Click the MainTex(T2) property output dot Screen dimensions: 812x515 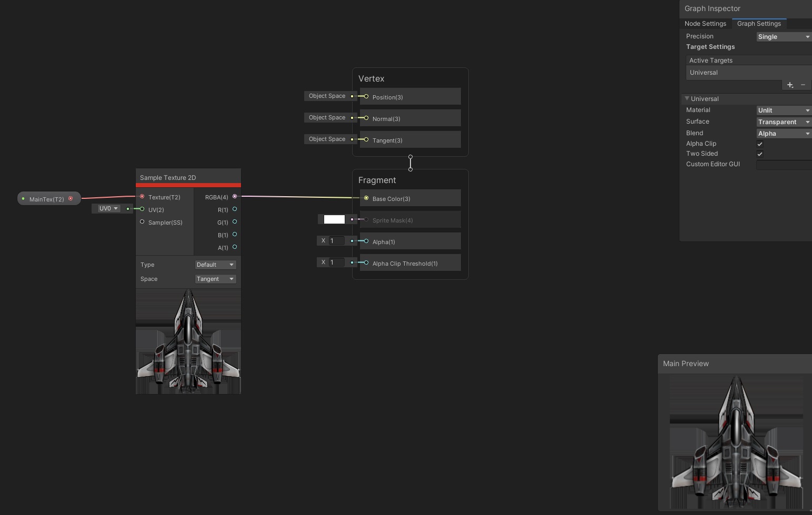pos(71,198)
